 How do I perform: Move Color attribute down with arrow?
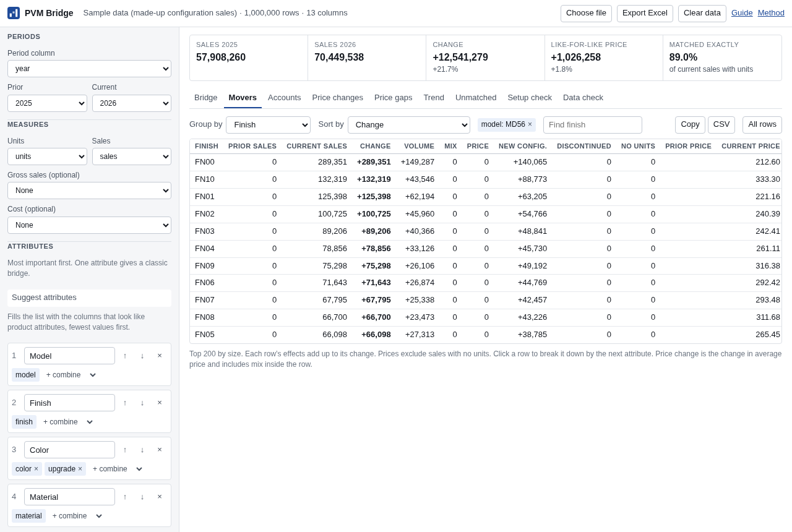point(142,450)
